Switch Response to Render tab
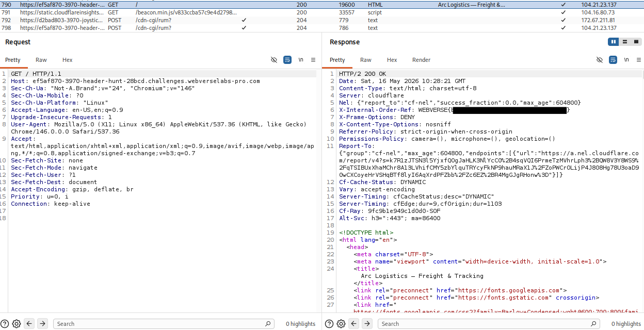 pyautogui.click(x=421, y=60)
